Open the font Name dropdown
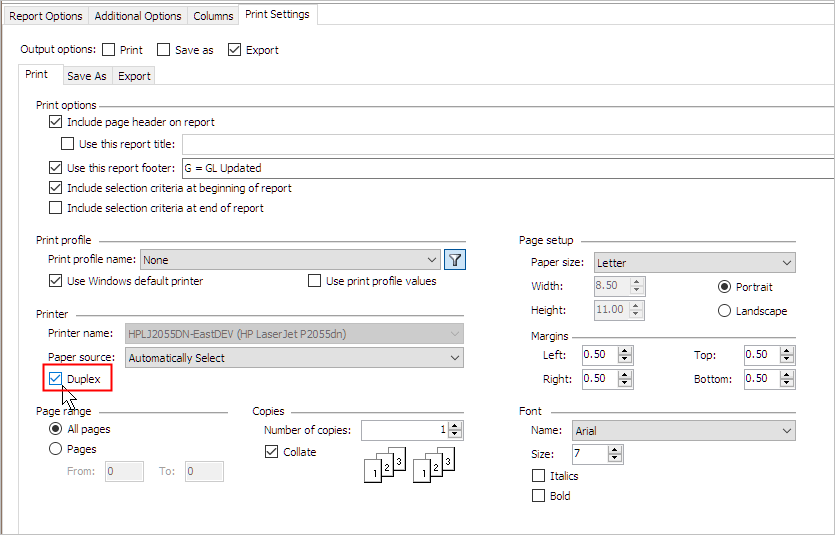The width and height of the screenshot is (835, 535). [683, 431]
